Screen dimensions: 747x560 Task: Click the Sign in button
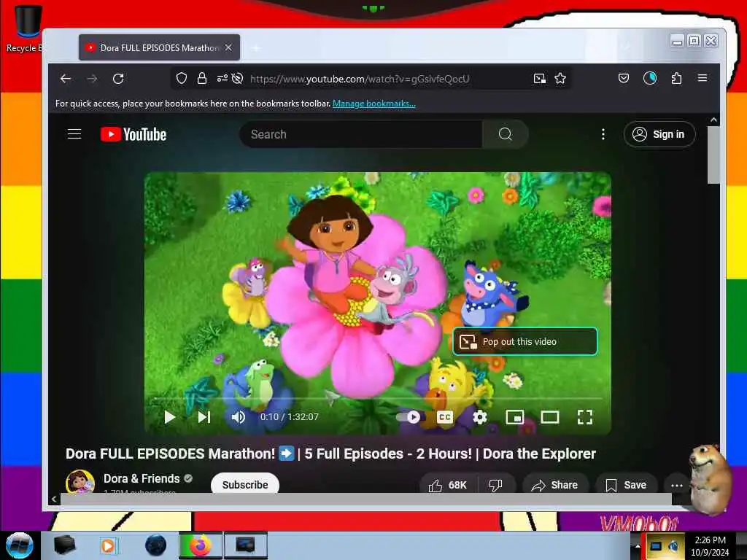coord(659,134)
